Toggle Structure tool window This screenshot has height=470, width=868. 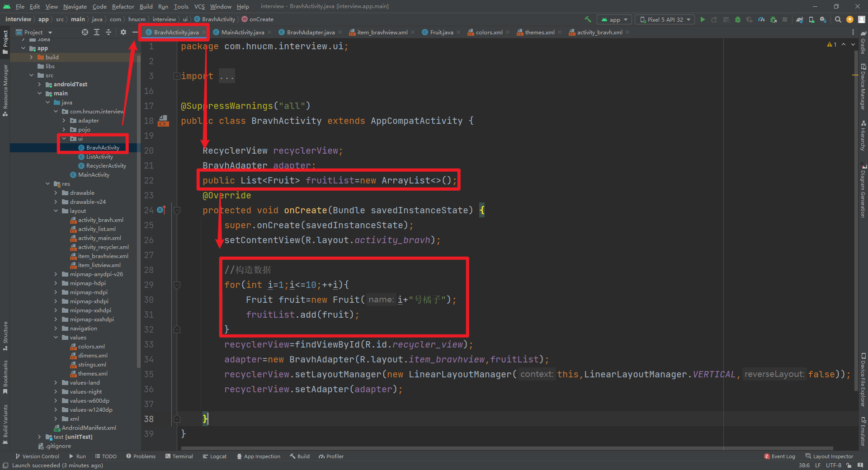[x=5, y=336]
